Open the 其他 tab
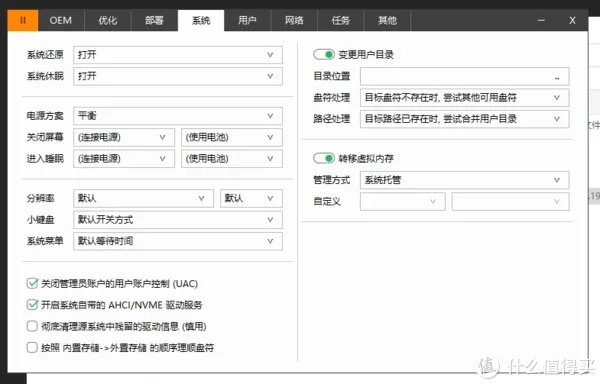Screen dimensions: 600x384 pos(388,20)
